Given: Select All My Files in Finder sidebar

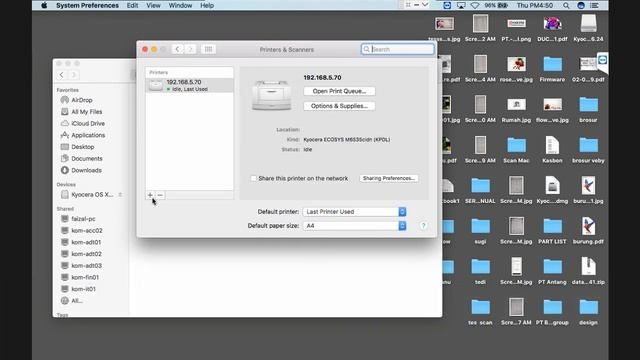Looking at the screenshot, I should point(87,112).
